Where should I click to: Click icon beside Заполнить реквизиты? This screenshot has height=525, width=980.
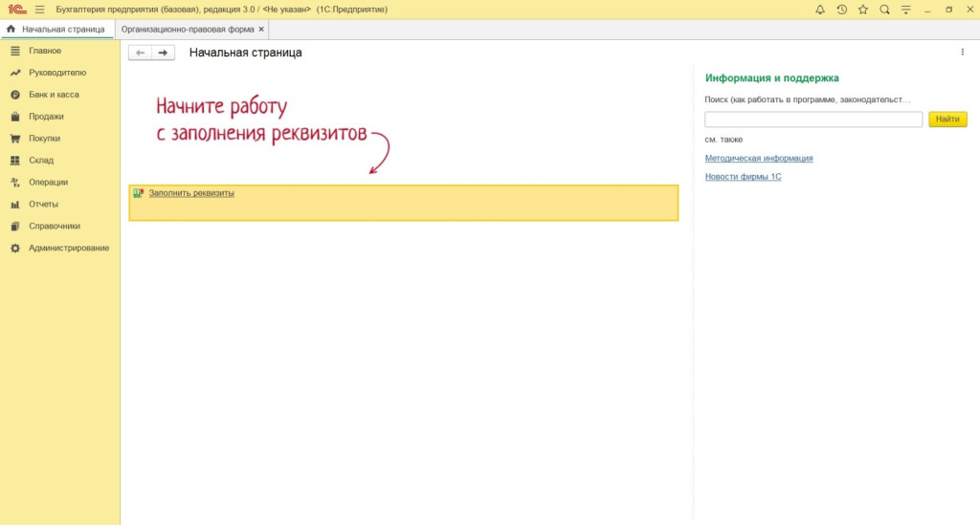(139, 193)
